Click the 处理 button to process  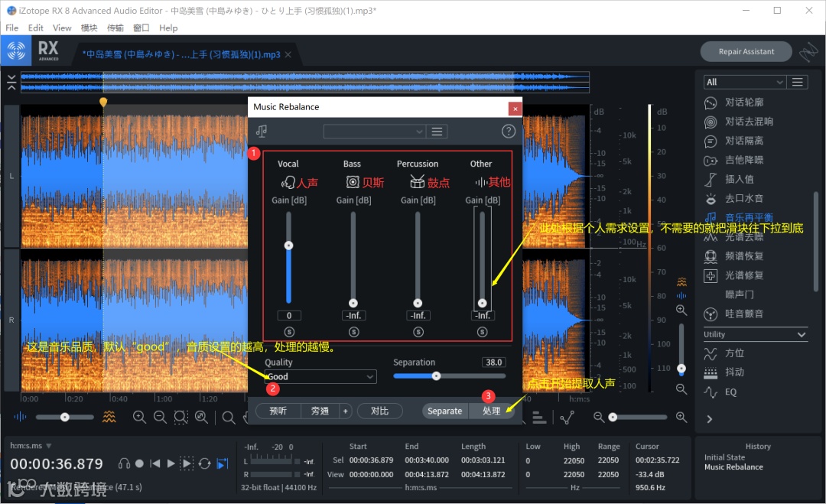pyautogui.click(x=491, y=411)
